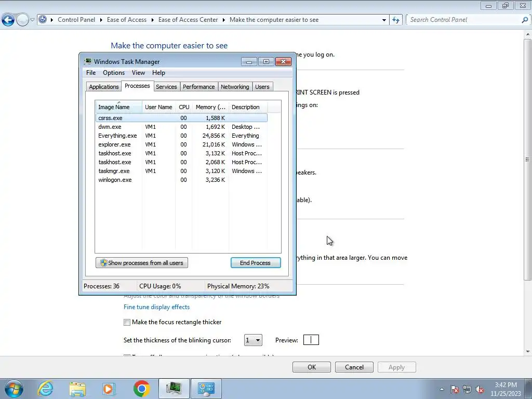Switch to the Services tab
Screen dimensions: 532x399
coord(166,87)
